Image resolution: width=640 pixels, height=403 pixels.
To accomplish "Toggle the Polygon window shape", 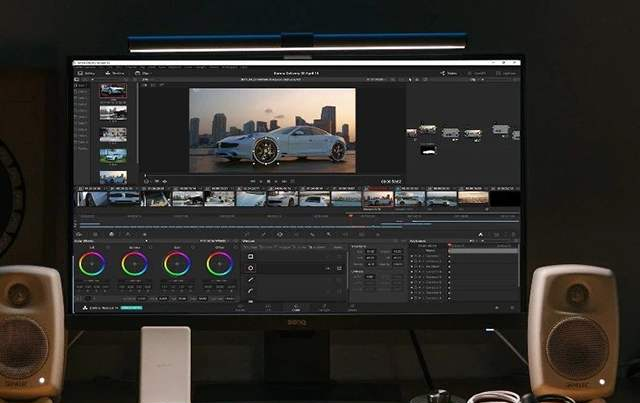I will [250, 280].
